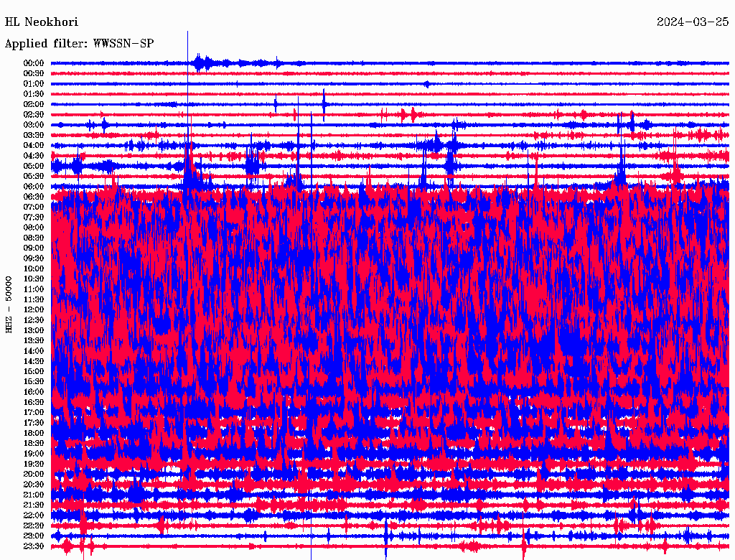Click the date label 2024-03-25
735x560 pixels.
point(693,22)
